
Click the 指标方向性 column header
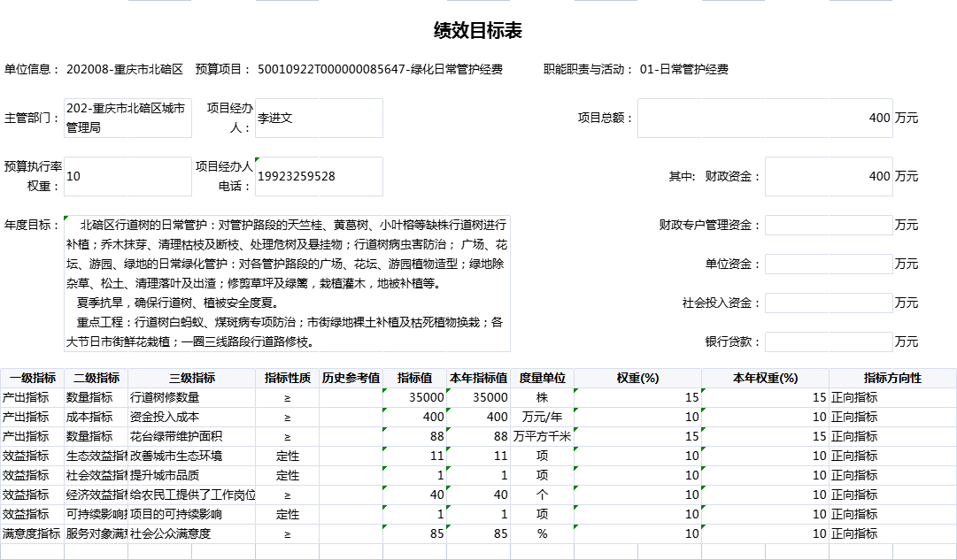[x=893, y=379]
